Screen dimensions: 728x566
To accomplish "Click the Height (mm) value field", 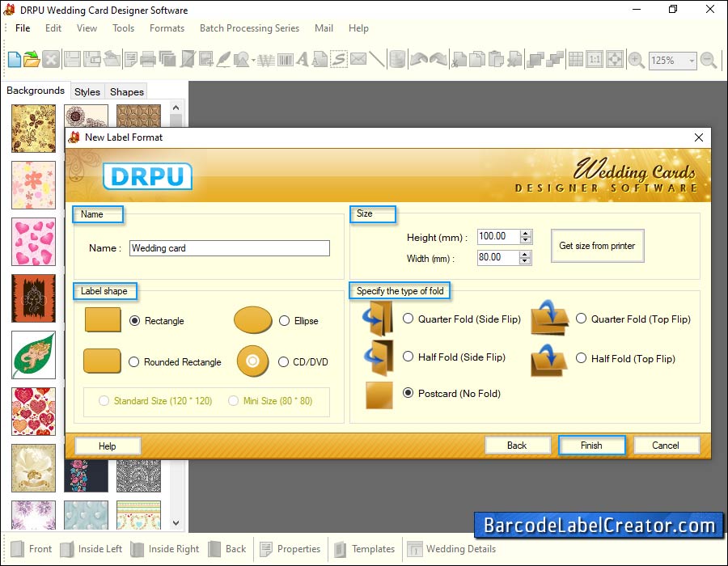I will 498,237.
